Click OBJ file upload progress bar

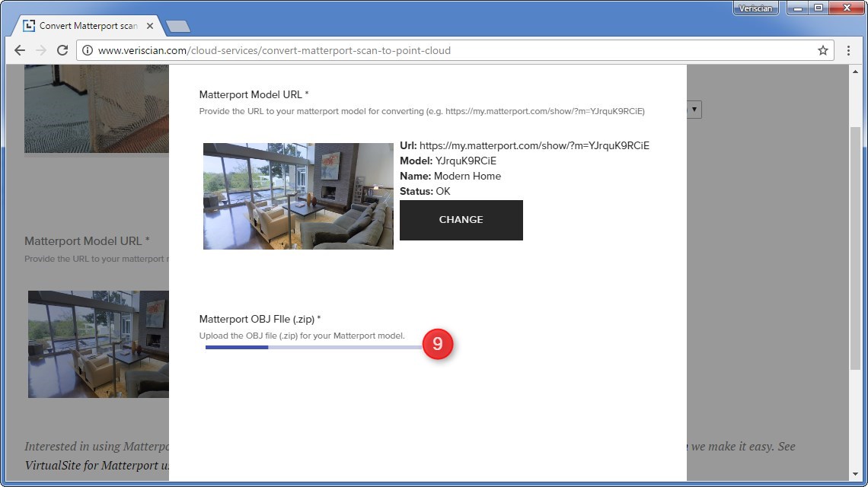pos(314,347)
